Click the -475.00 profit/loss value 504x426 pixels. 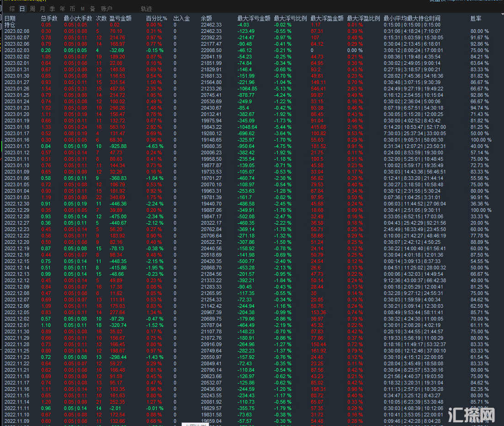pos(118,216)
